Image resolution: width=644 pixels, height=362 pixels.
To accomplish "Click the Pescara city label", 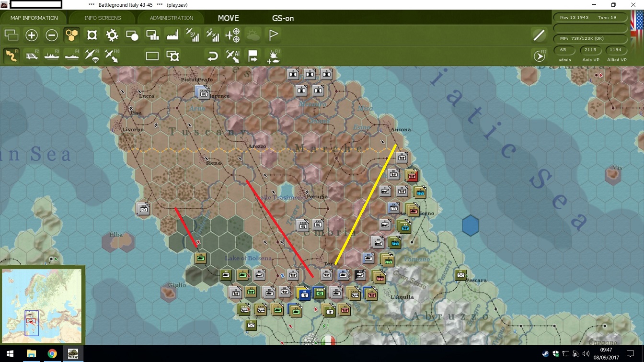I will (x=476, y=280).
